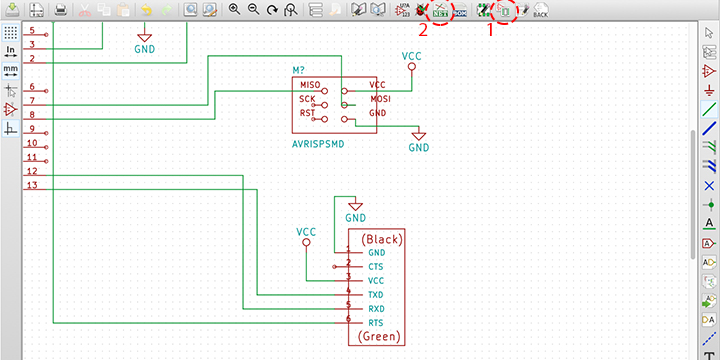Generate the netlist
The width and height of the screenshot is (720, 360).
point(440,10)
